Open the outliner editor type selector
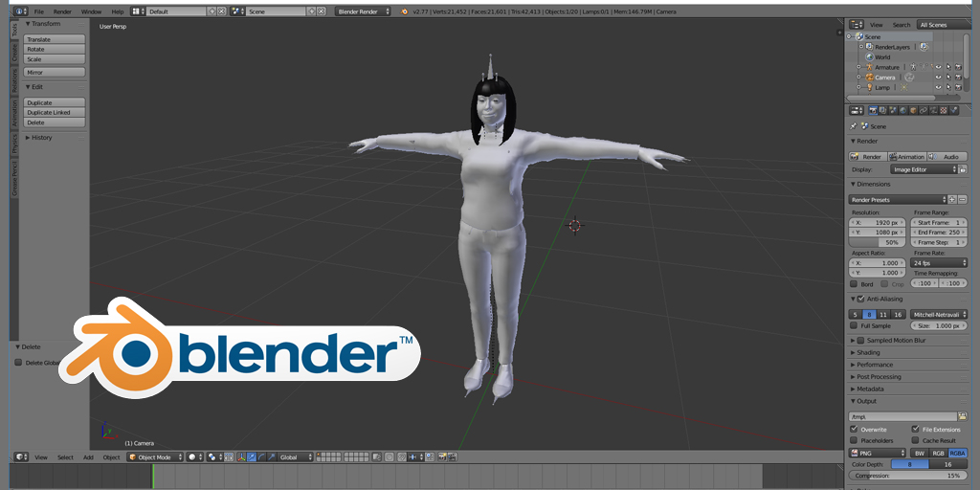Image resolution: width=980 pixels, height=490 pixels. [855, 25]
